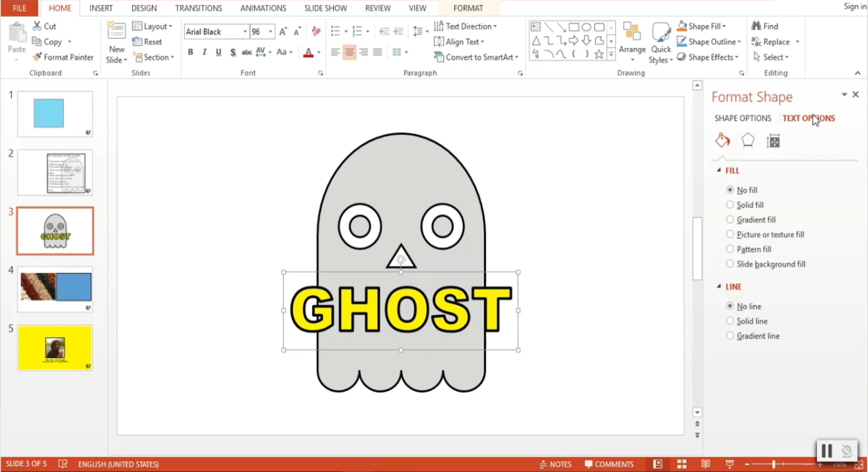Open Text Effects pentagon icon in pane
Image resolution: width=868 pixels, height=472 pixels.
[x=747, y=141]
